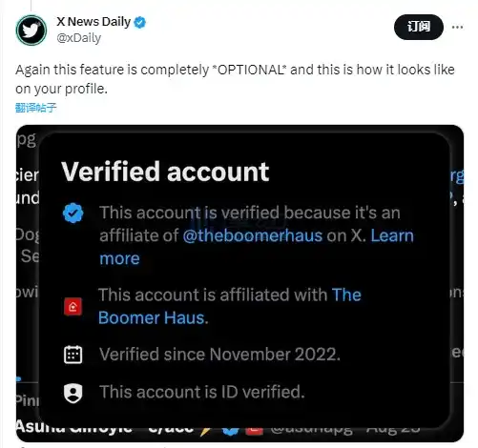Open the X News Daily profile avatar
The image size is (478, 448).
pyautogui.click(x=31, y=31)
